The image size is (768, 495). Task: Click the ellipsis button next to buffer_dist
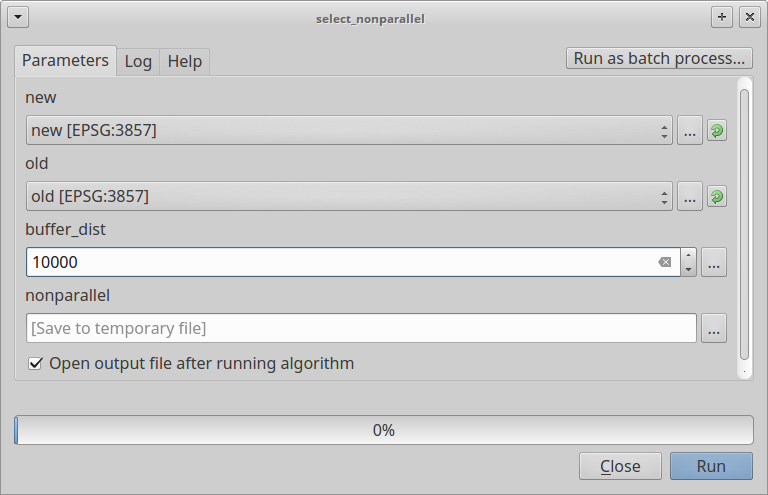click(713, 262)
